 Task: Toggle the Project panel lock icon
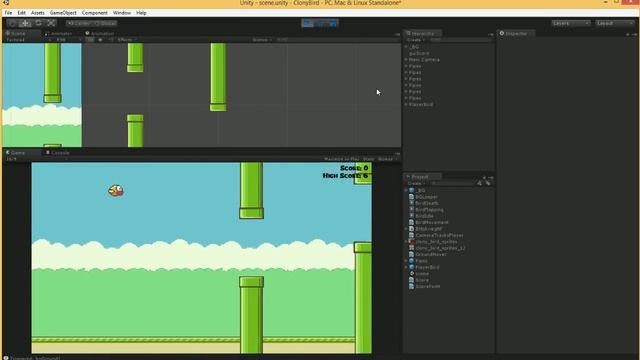(484, 178)
